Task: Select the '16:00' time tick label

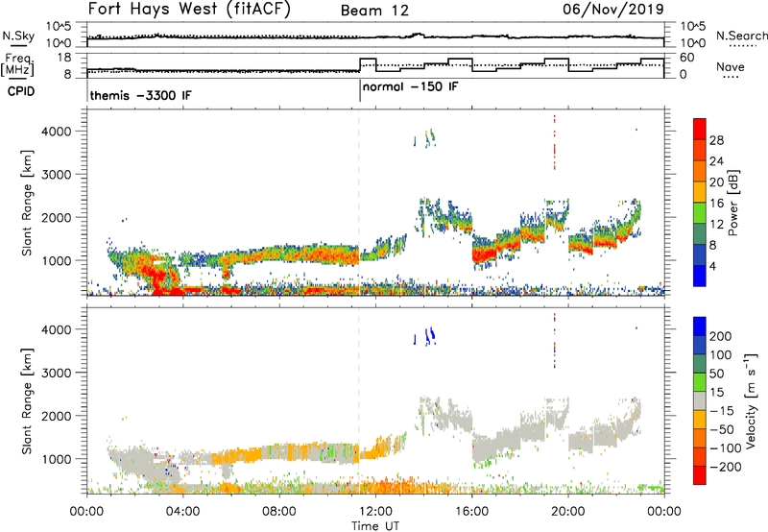Action: point(471,512)
